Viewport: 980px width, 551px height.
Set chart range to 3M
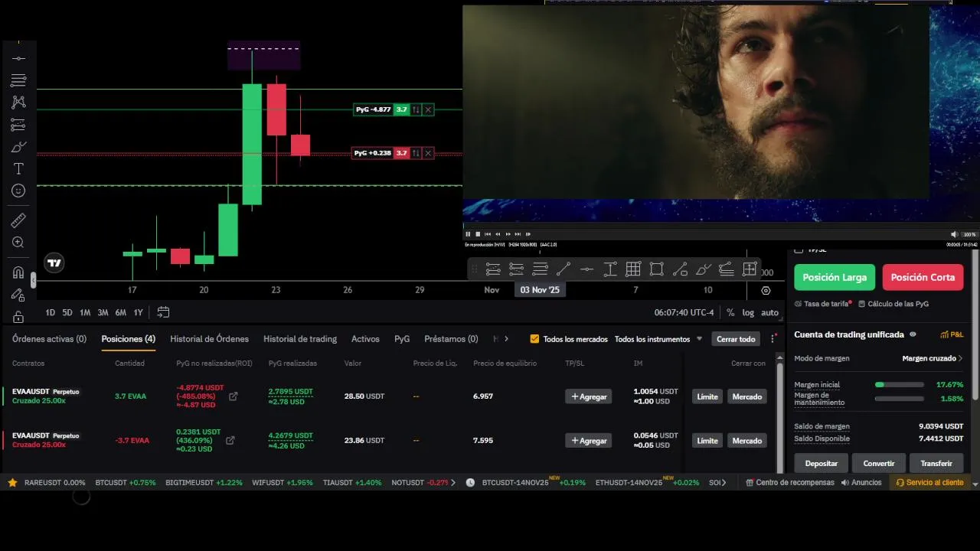103,312
